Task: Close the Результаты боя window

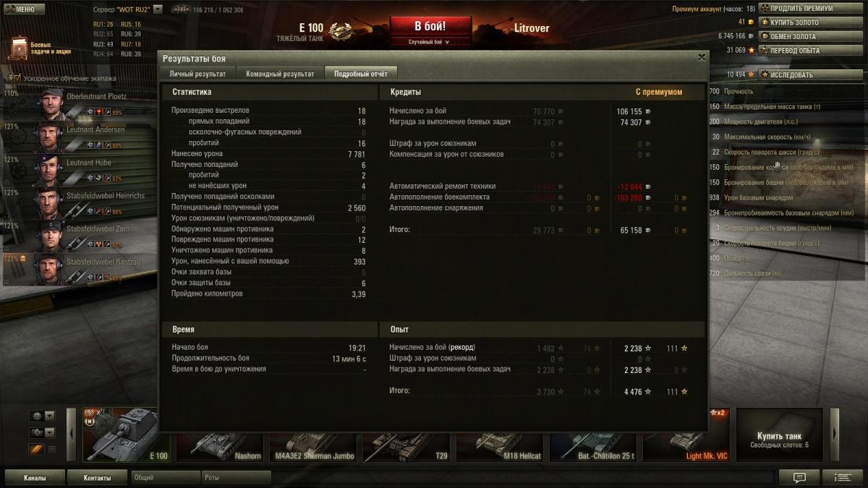Action: click(701, 57)
